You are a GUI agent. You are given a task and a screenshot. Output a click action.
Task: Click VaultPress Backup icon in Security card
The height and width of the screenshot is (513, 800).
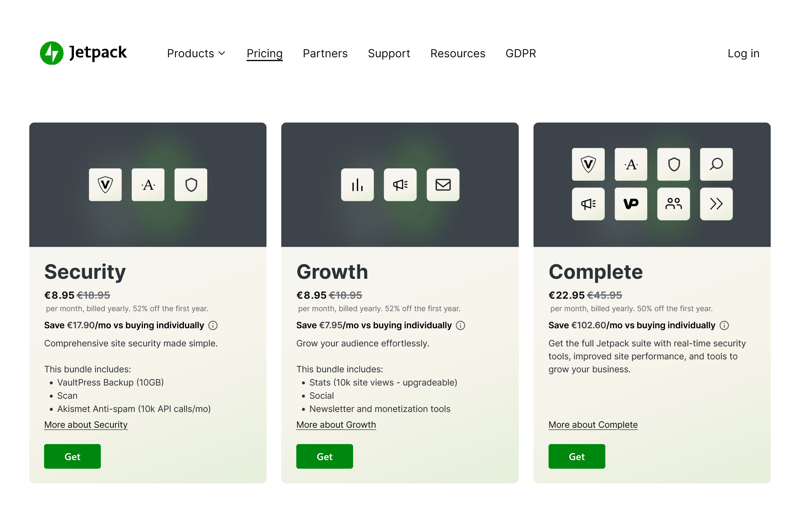(x=105, y=185)
